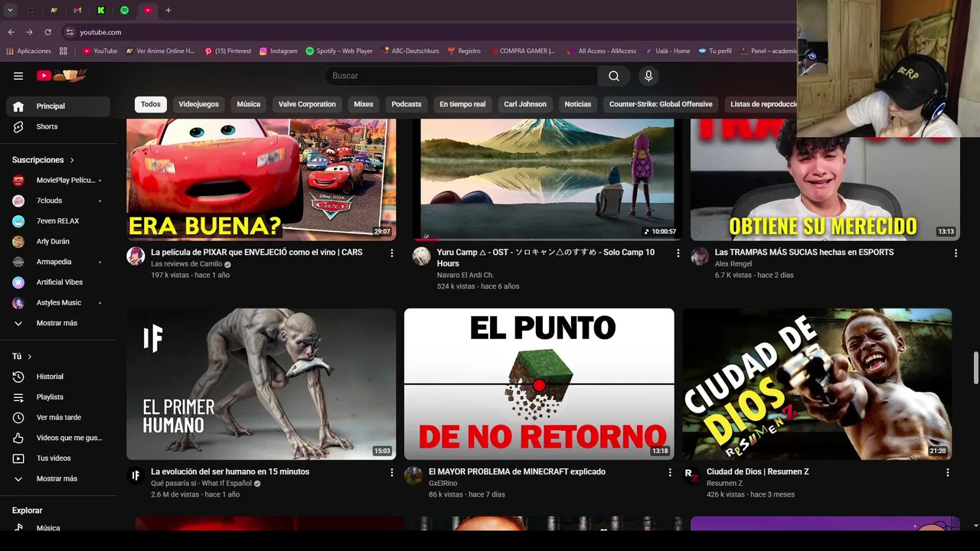Screen dimensions: 980x551
Task: Open Arly Durán channel subscription
Action: [58, 241]
